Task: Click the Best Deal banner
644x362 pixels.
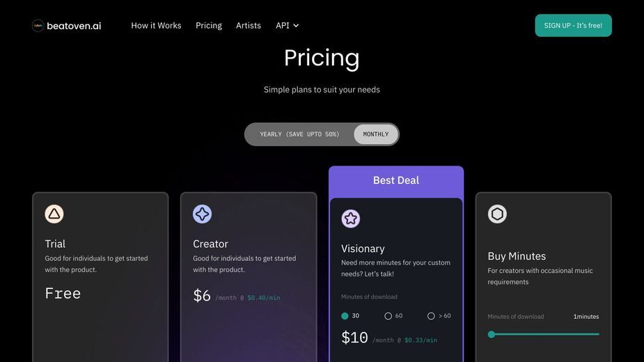Action: (396, 180)
